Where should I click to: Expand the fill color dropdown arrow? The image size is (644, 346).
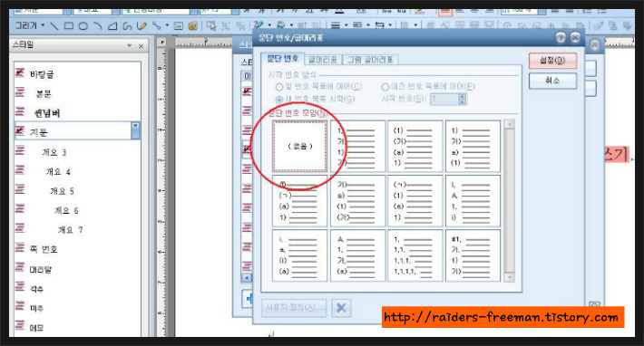click(x=291, y=25)
